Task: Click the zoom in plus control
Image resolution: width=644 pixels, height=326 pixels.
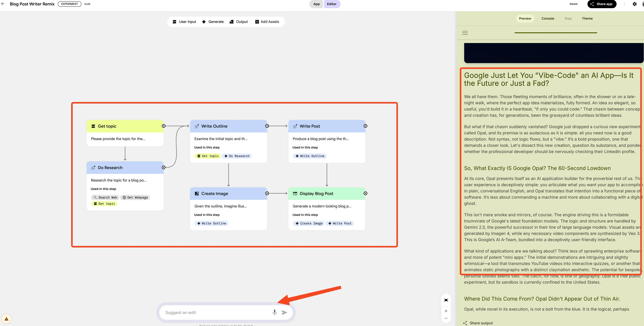Action: (x=446, y=311)
